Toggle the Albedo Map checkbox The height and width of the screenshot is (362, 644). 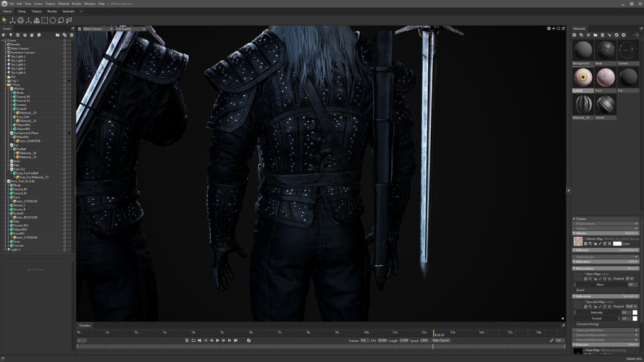(x=584, y=239)
